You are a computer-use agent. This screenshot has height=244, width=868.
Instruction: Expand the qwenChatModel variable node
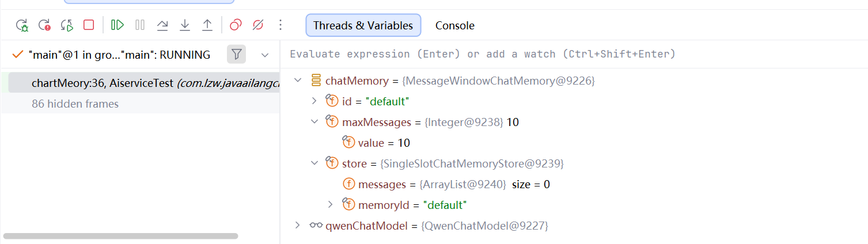point(297,225)
